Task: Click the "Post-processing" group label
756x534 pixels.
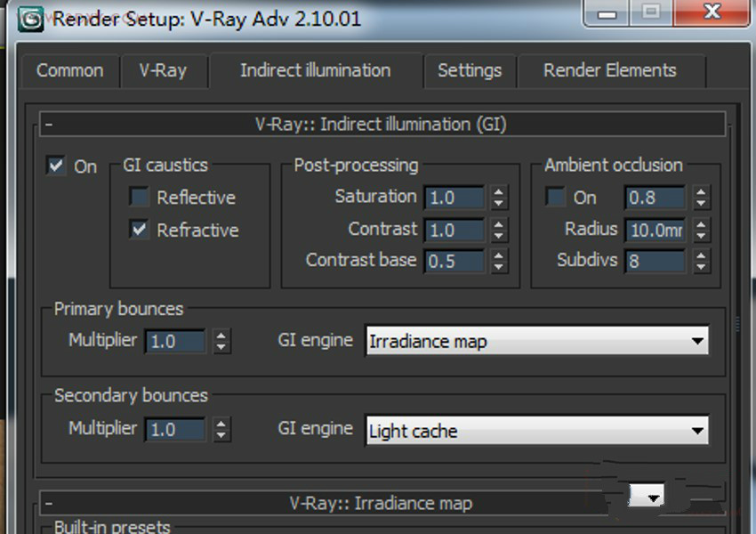Action: pyautogui.click(x=357, y=166)
